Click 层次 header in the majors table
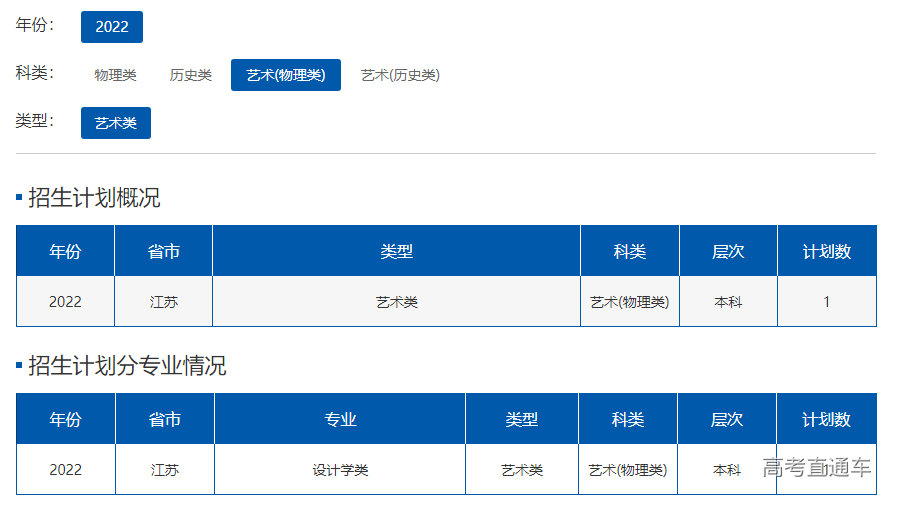 coord(727,420)
